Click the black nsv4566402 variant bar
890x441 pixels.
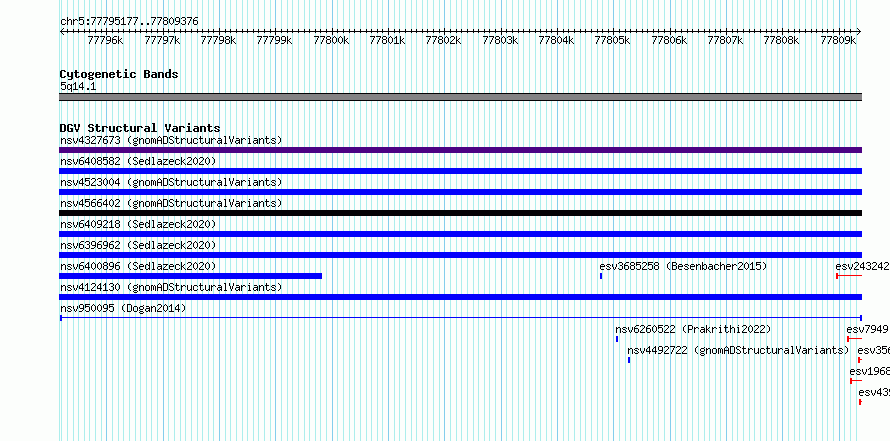click(460, 213)
